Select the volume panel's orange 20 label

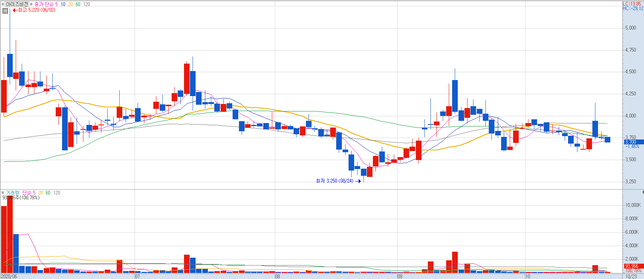(x=40, y=193)
